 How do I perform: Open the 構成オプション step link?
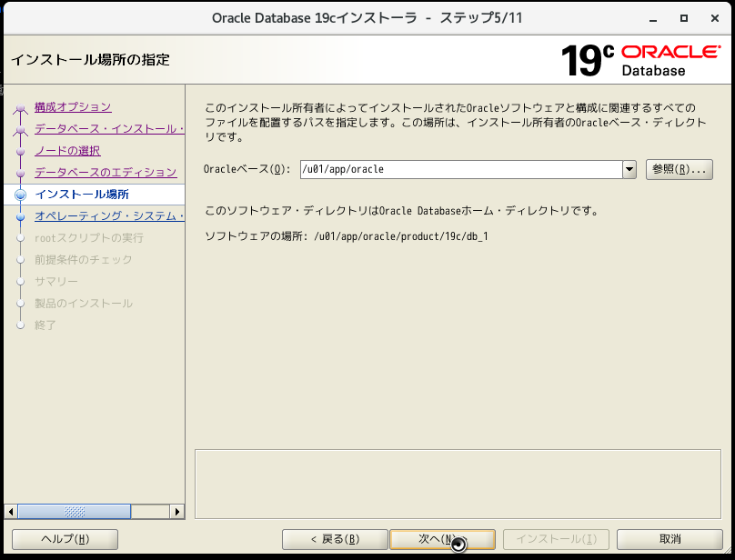73,107
